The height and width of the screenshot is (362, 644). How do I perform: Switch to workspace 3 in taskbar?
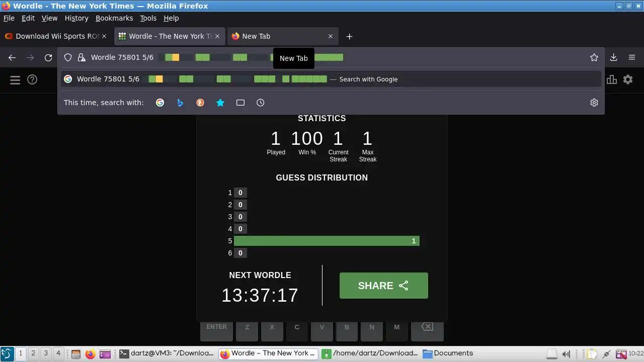coord(46,353)
